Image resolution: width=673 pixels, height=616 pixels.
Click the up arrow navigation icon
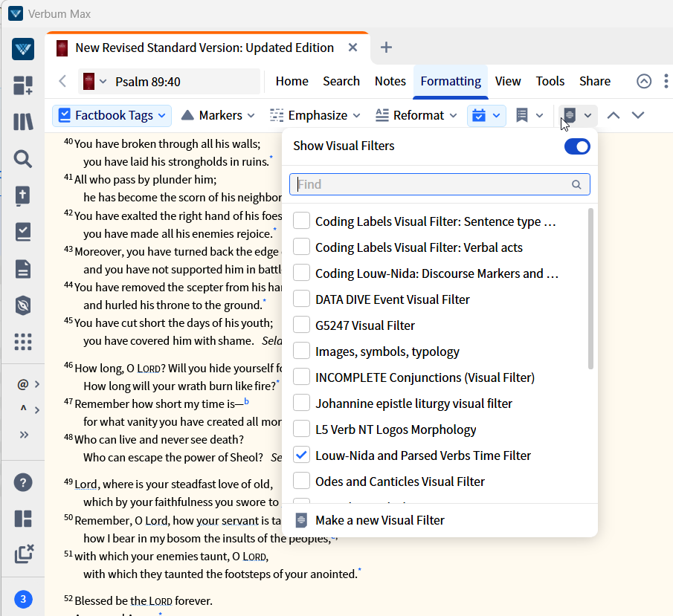(614, 115)
